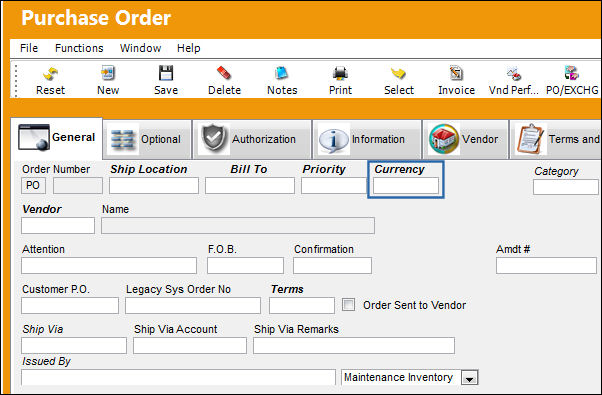Screen dimensions: 602x395
Task: Open Notes from the toolbar
Action: (282, 73)
